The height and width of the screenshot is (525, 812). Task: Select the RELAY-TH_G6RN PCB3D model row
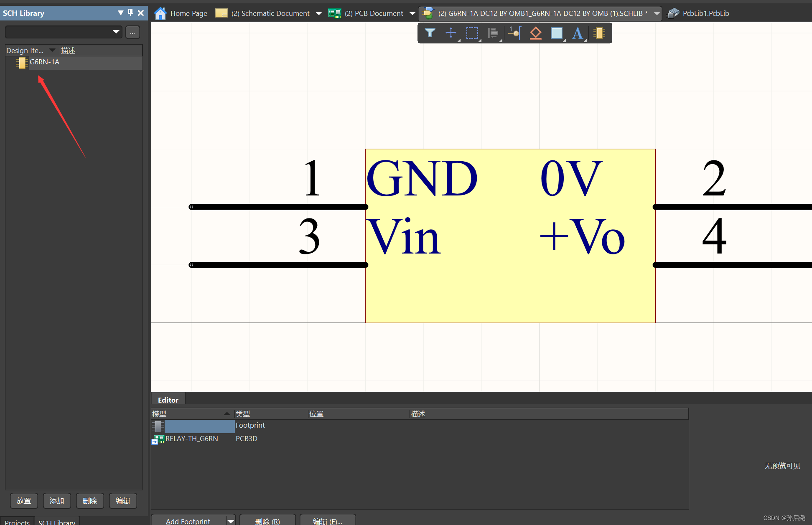[x=192, y=439]
